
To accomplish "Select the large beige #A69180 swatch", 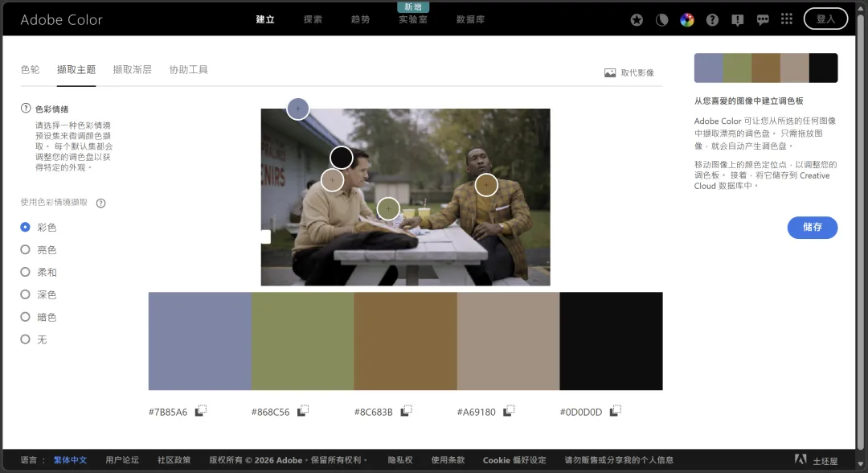I will (x=508, y=341).
